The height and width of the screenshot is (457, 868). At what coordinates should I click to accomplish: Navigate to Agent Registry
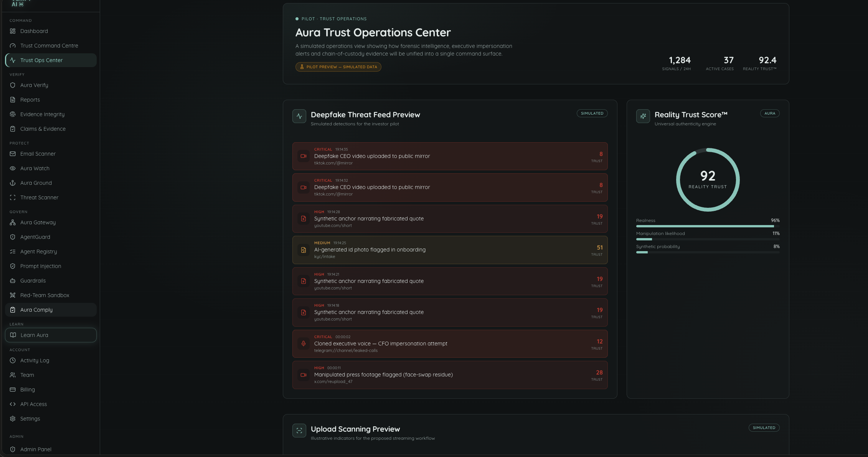51,252
